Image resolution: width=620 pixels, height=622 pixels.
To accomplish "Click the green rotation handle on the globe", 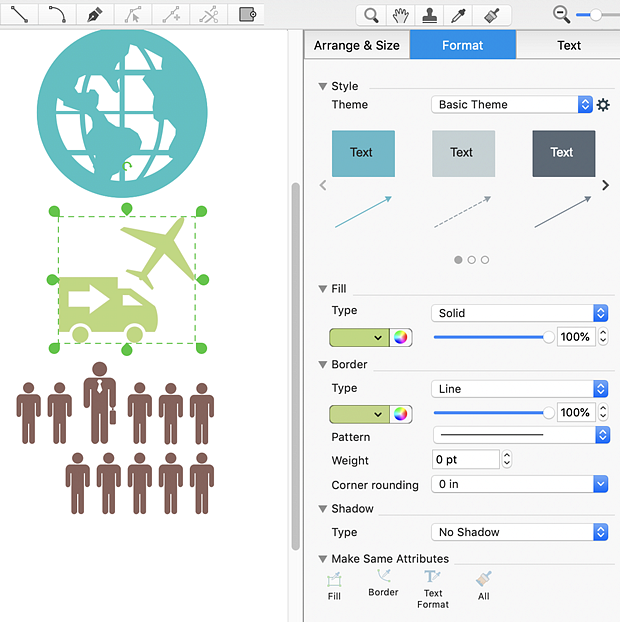I will tap(127, 167).
